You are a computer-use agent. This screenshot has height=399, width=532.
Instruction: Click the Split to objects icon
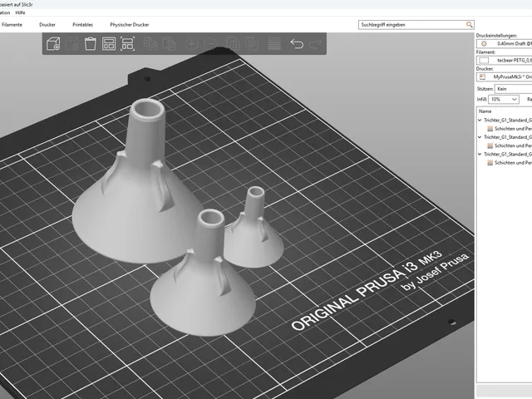coord(233,44)
